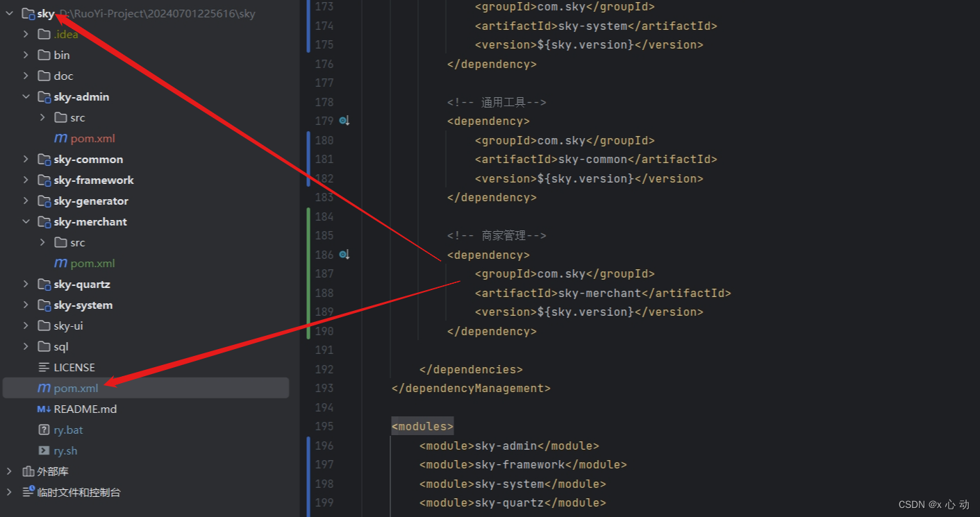The image size is (980, 517).
Task: Click the sky-merchant module folder icon
Action: pos(44,222)
